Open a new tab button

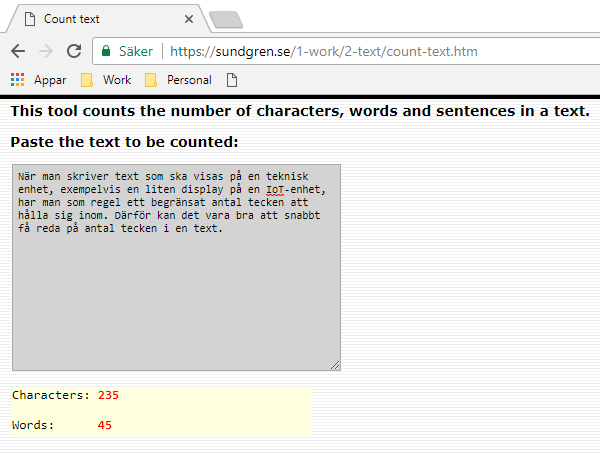[226, 20]
